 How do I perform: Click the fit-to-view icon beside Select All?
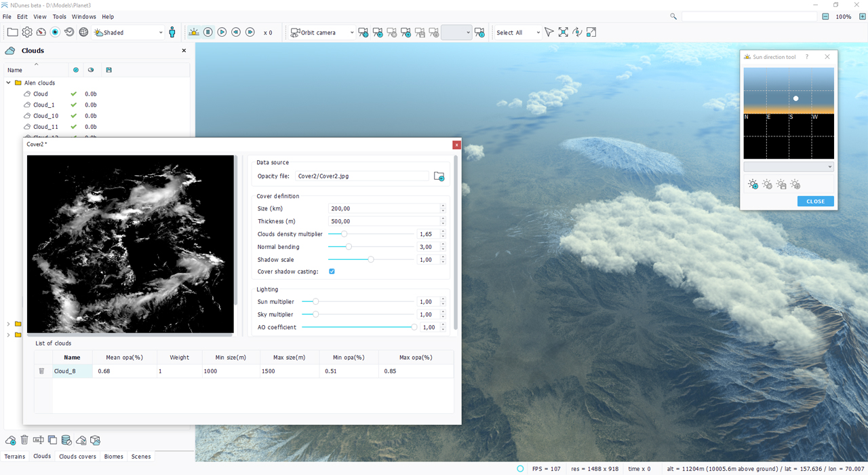click(x=563, y=32)
